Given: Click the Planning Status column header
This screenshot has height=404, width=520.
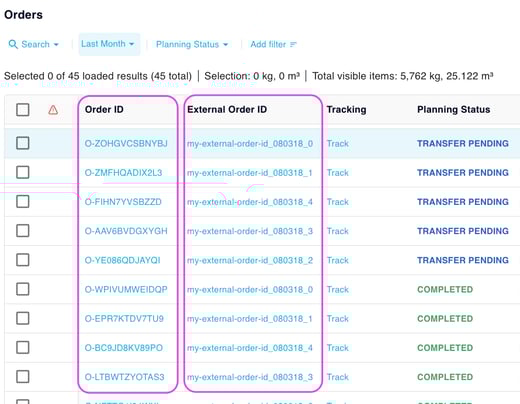Looking at the screenshot, I should [x=454, y=109].
